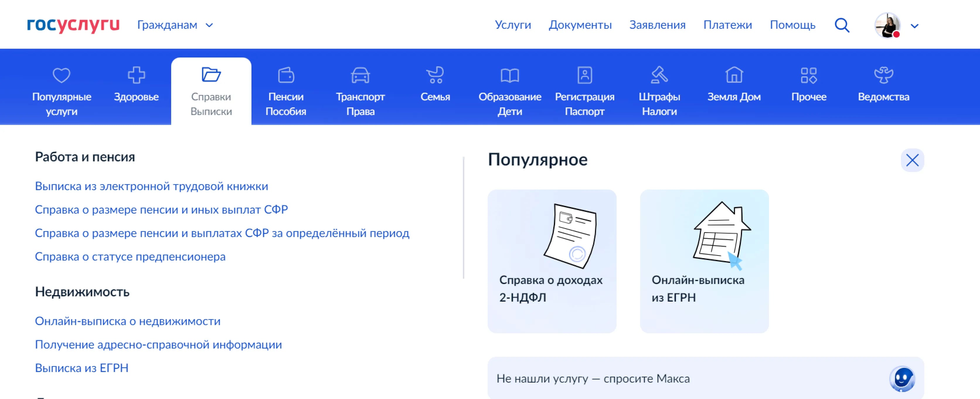The image size is (980, 399).
Task: Open the Онлайн-выписка из ЕГРН card
Action: click(x=704, y=261)
